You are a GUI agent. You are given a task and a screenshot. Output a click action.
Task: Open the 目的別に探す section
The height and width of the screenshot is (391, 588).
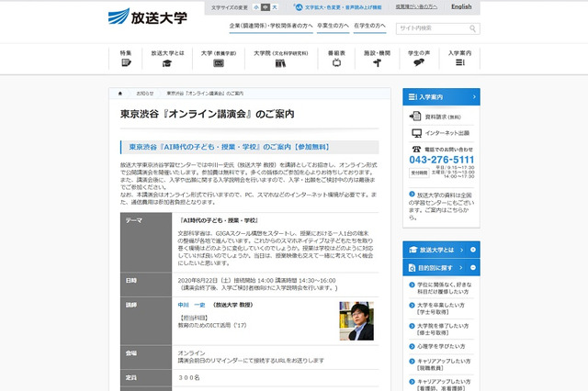435,268
